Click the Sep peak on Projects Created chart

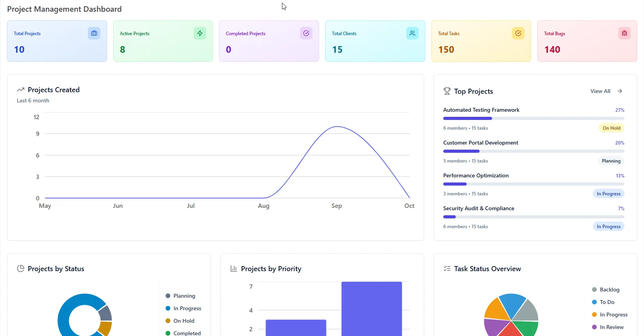click(x=337, y=127)
